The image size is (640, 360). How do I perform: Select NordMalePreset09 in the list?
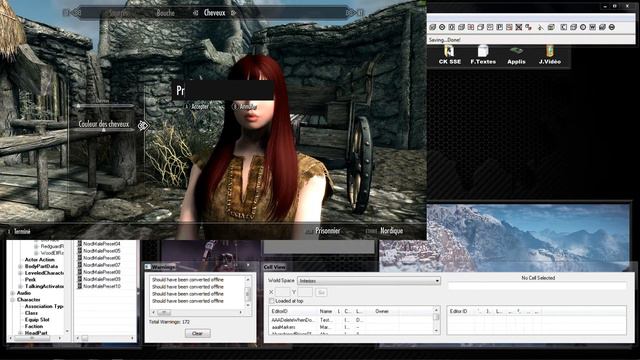102,279
